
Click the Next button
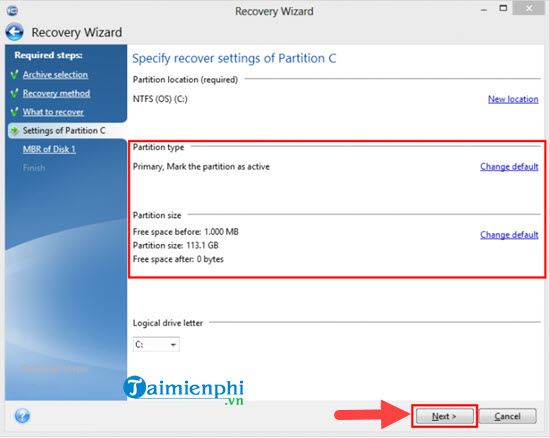(x=444, y=416)
